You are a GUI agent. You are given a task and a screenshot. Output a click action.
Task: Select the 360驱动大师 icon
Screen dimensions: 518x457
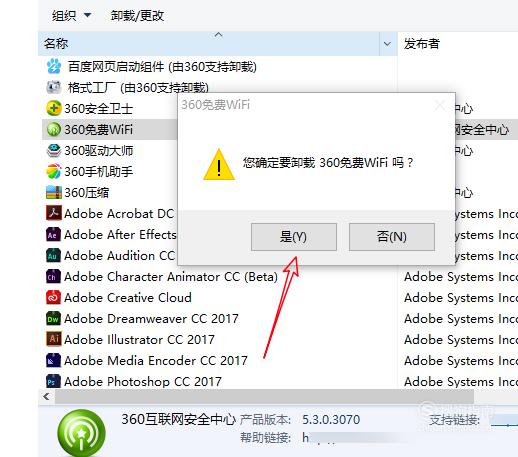tap(53, 150)
